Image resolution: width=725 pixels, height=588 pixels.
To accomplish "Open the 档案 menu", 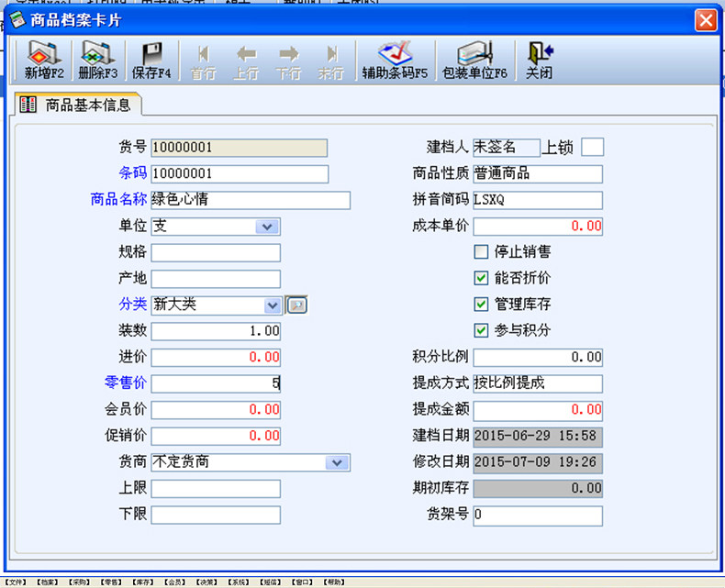I will pyautogui.click(x=47, y=582).
